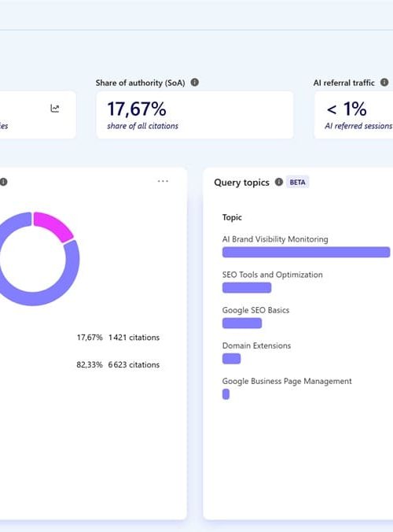This screenshot has width=393, height=532.
Task: Click the SEO Tools and Optimization label
Action: click(273, 275)
